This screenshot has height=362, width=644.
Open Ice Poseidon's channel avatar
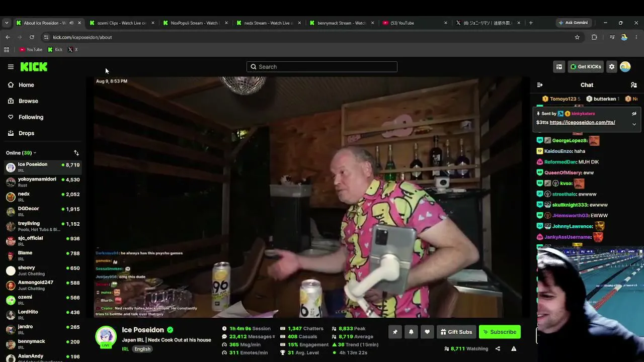coord(106,336)
